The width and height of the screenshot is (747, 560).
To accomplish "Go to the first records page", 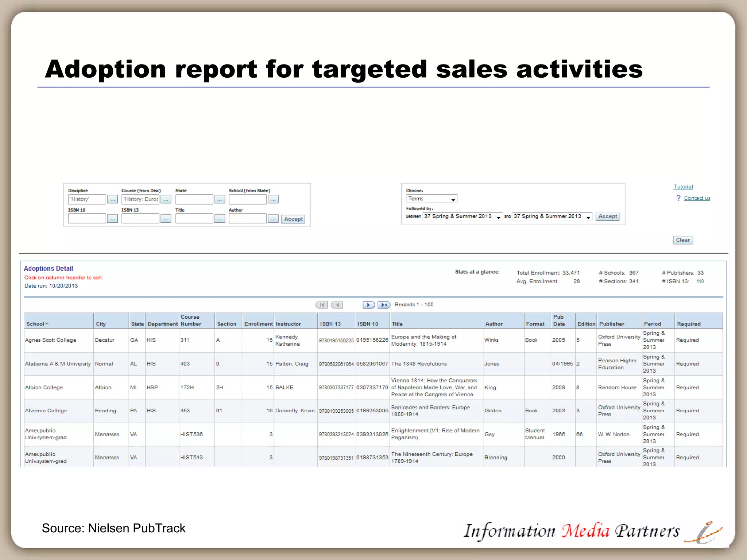I will (x=321, y=305).
